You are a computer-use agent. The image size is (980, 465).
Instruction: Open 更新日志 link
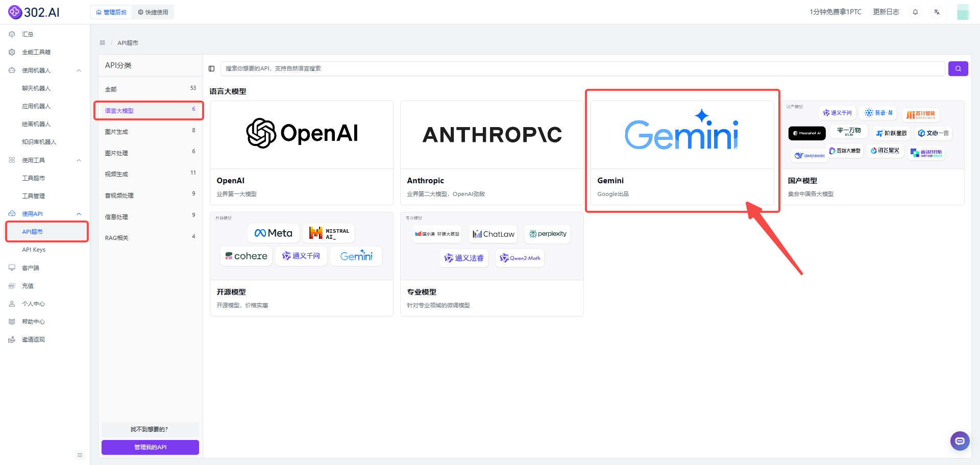click(886, 12)
